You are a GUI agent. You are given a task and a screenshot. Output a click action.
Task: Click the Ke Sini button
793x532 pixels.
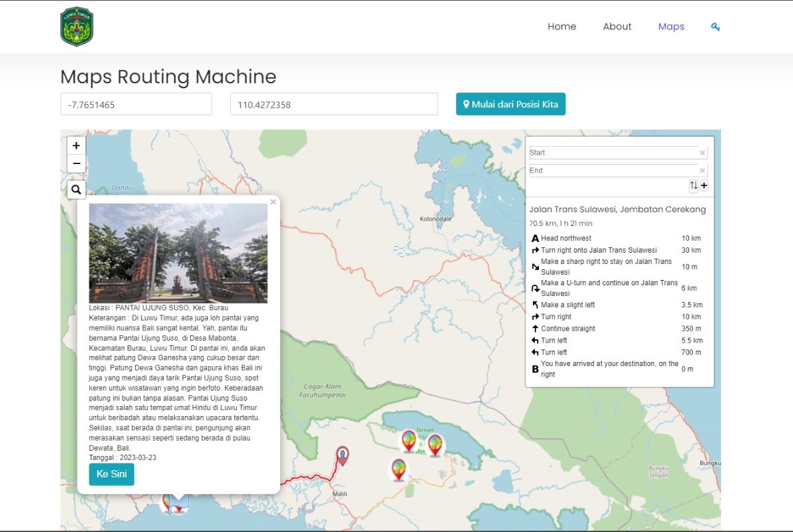tap(111, 474)
